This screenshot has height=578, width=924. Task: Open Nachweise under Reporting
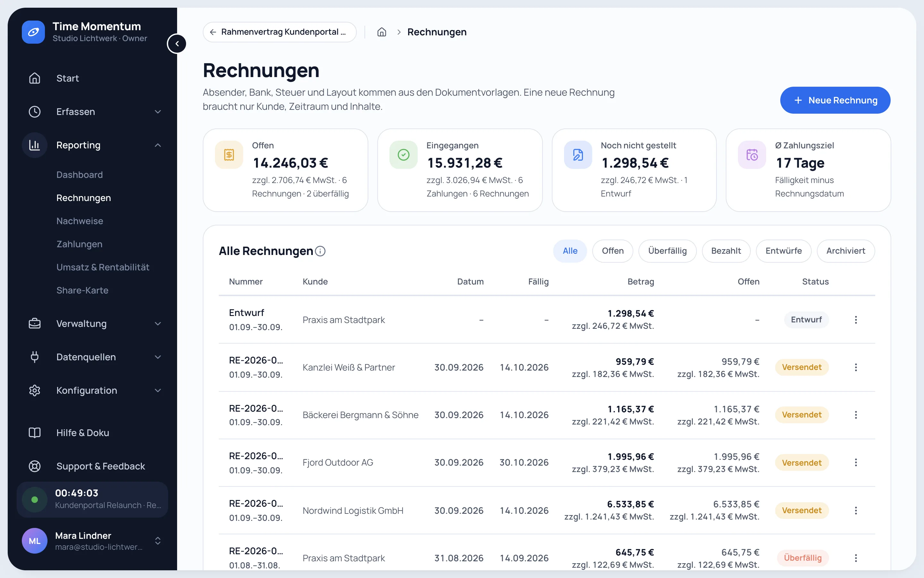80,221
